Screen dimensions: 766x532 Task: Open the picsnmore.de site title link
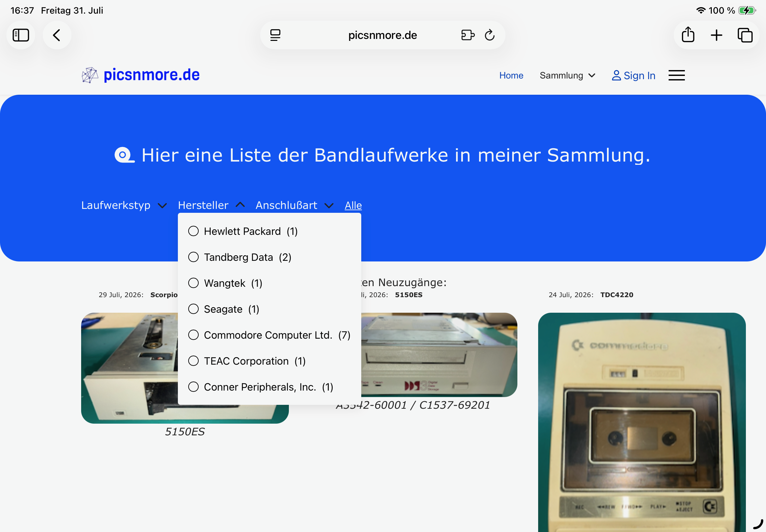pyautogui.click(x=152, y=75)
